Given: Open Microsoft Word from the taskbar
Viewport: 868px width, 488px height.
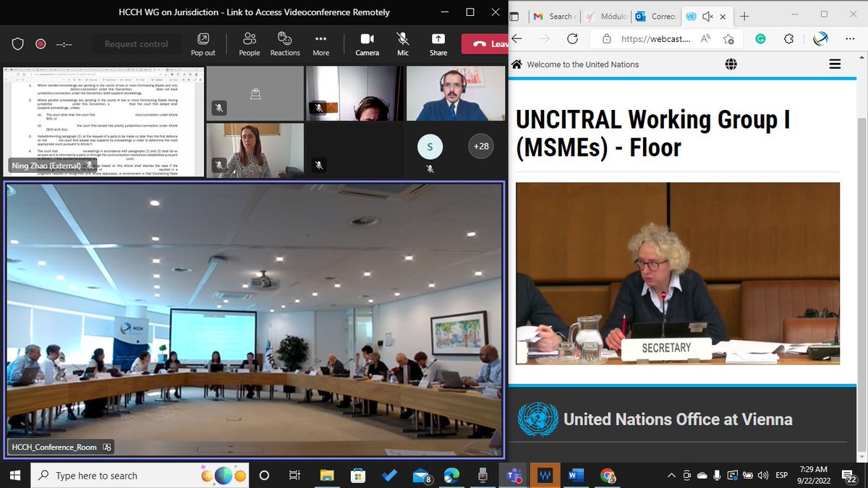Looking at the screenshot, I should click(576, 475).
